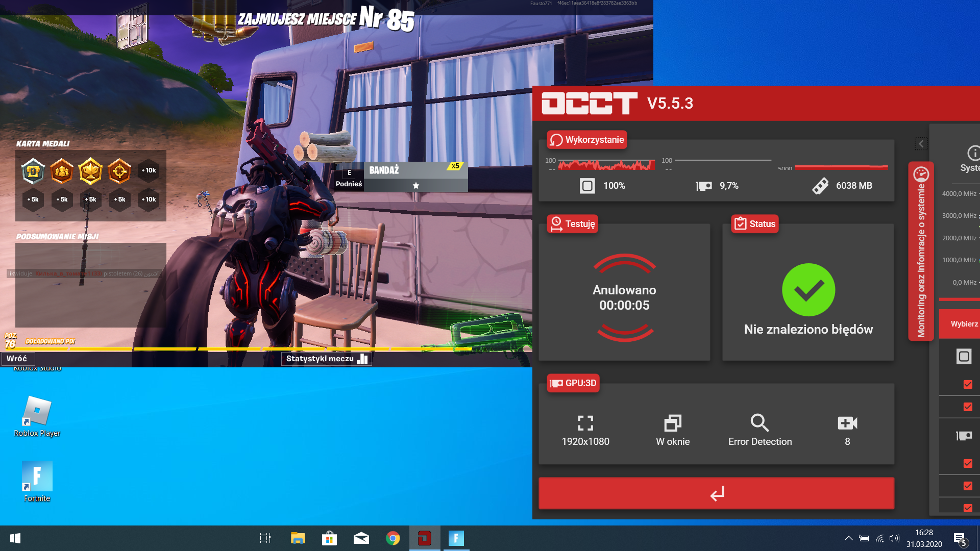980x551 pixels.
Task: Click the volume icon in the system tray
Action: tap(894, 538)
